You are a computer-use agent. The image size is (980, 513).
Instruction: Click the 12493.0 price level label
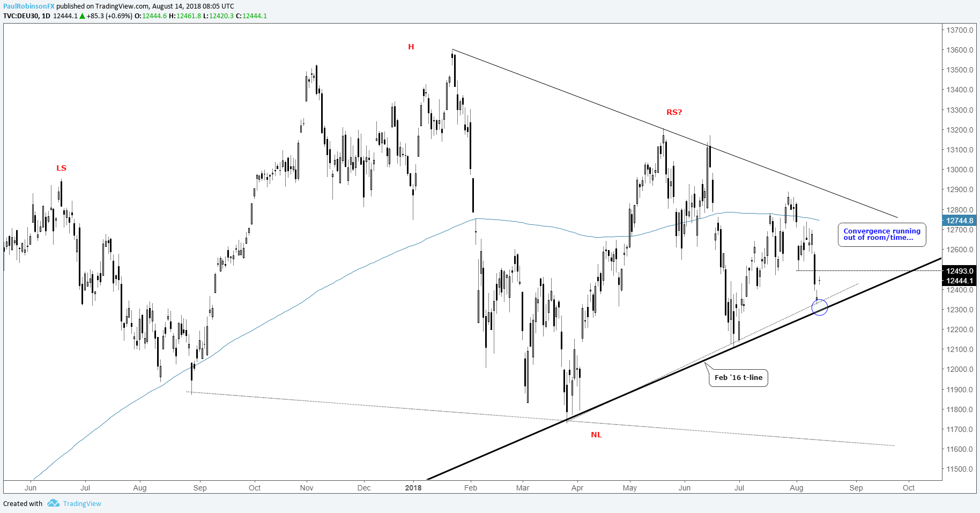coord(959,271)
